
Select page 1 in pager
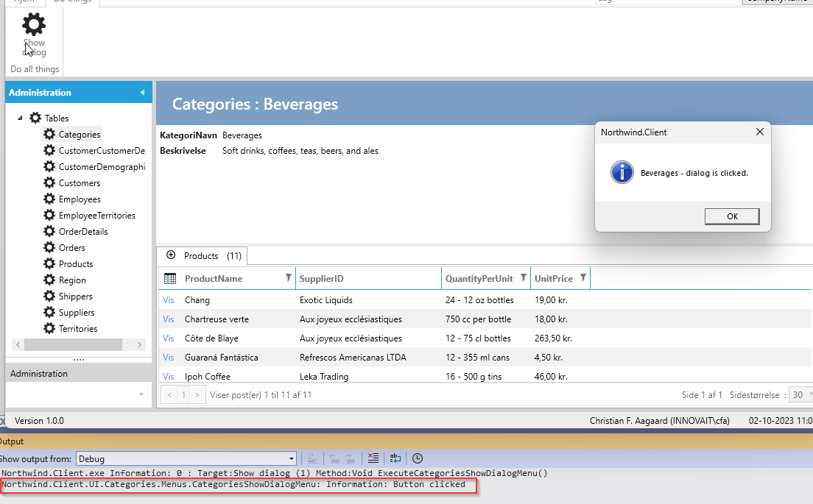click(183, 395)
